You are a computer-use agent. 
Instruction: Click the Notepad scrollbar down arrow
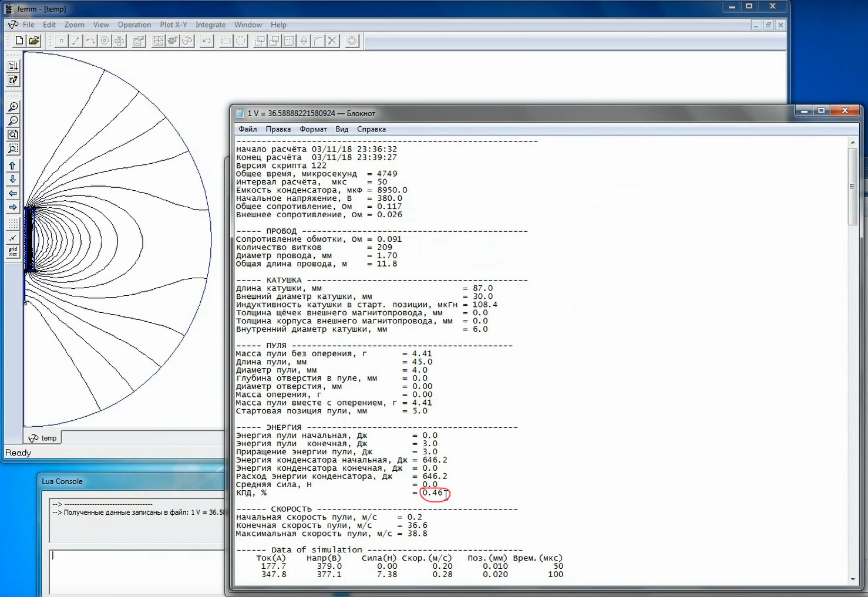coord(852,579)
